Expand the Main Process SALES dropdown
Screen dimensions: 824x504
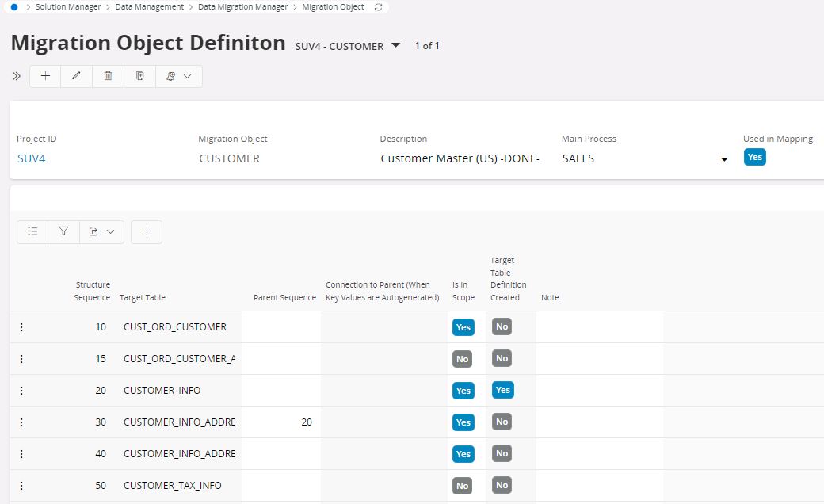click(x=724, y=159)
